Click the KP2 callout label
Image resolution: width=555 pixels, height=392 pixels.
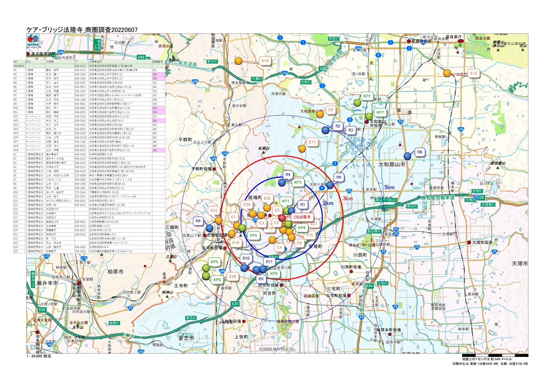click(x=367, y=96)
